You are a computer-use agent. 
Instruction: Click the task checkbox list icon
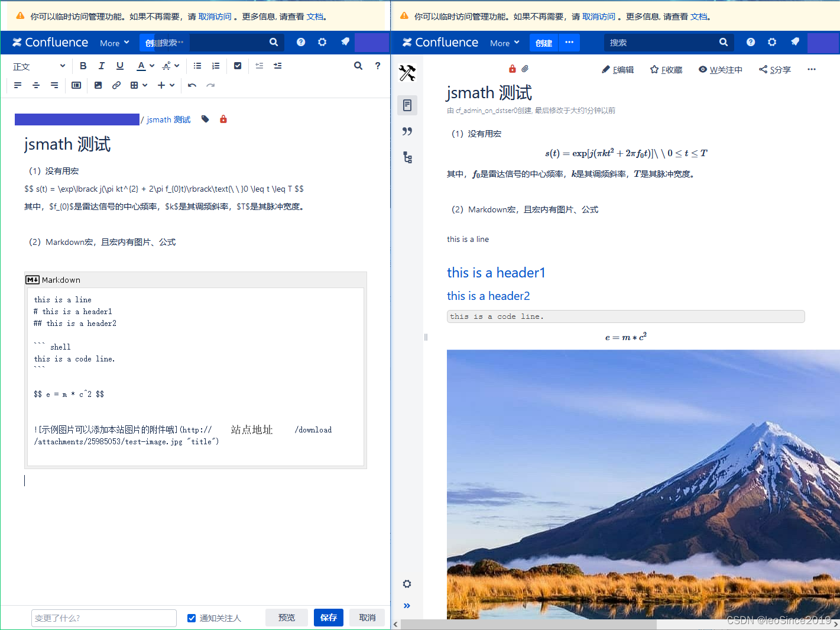238,66
